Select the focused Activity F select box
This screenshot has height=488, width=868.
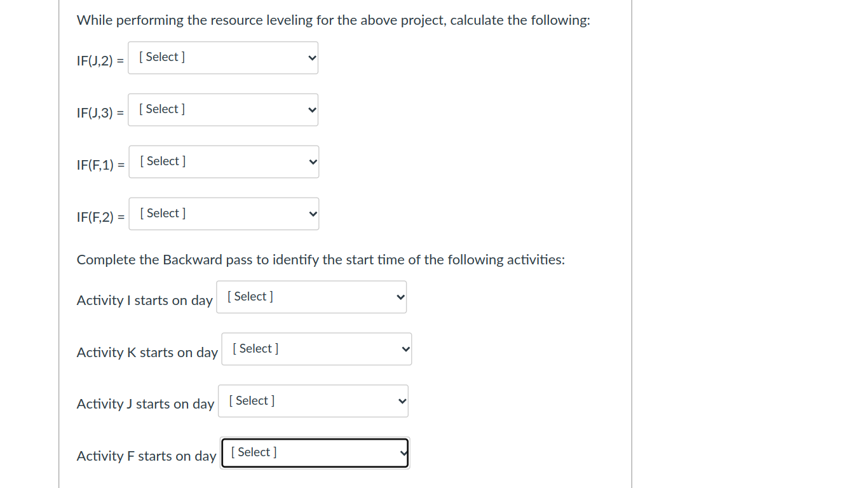(x=314, y=452)
